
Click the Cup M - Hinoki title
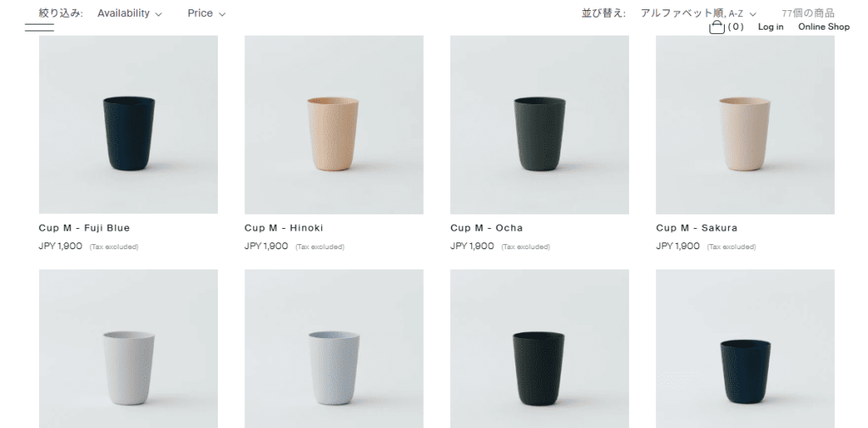pos(284,228)
